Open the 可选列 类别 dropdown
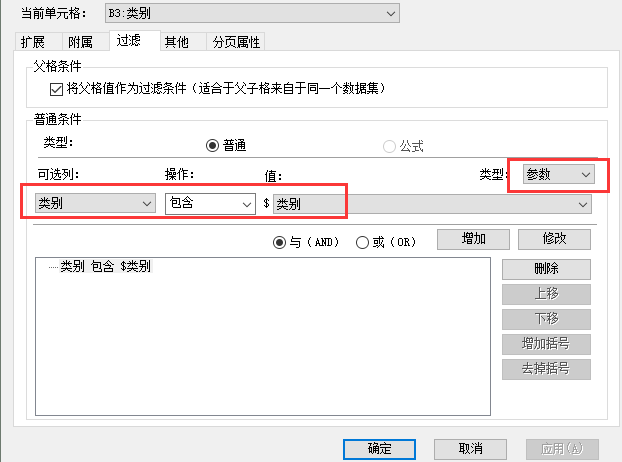Image resolution: width=622 pixels, height=462 pixels. [x=95, y=203]
